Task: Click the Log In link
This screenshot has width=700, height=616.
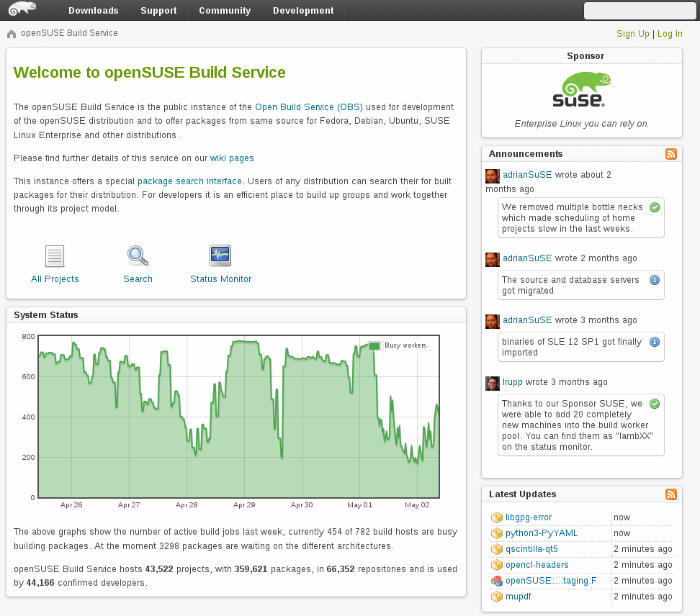Action: click(x=670, y=34)
